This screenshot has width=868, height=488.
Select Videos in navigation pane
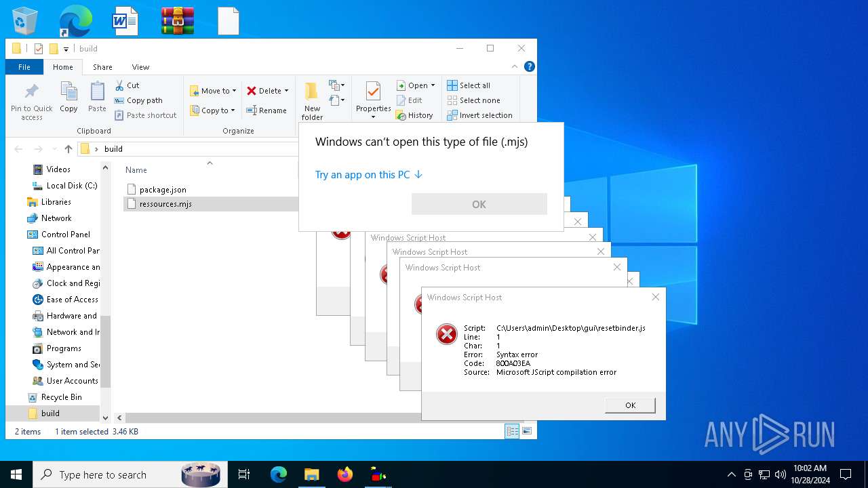coord(58,169)
